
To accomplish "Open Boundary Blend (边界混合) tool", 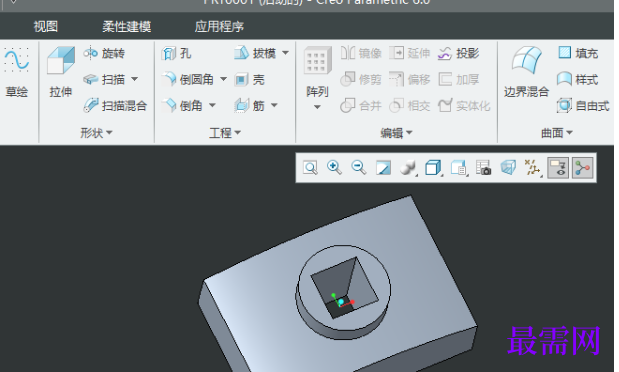I will 526,72.
